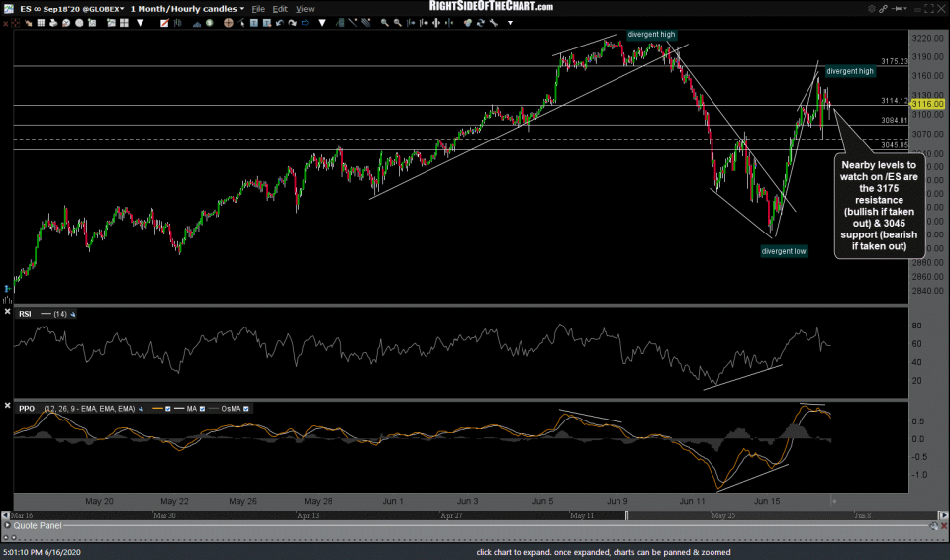The width and height of the screenshot is (950, 560).
Task: Close the RSI indicator panel
Action: point(7,311)
